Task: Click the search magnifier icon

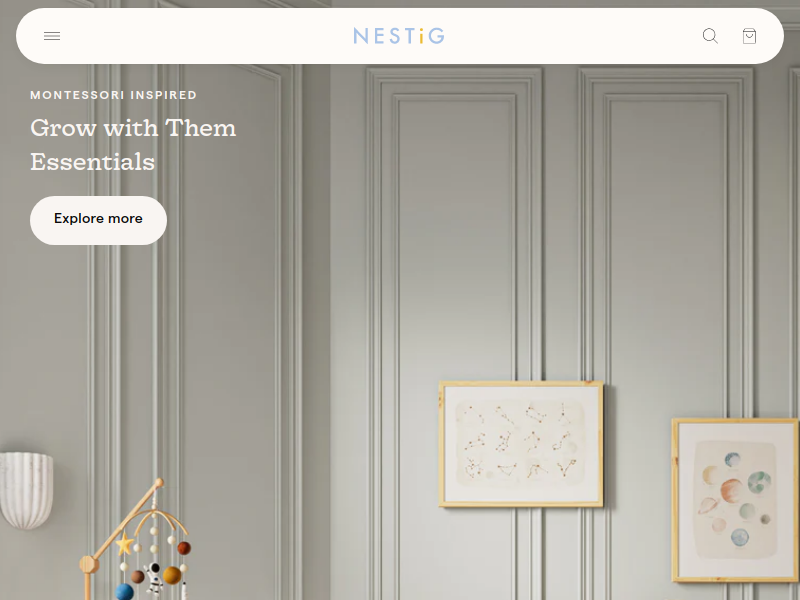Action: pyautogui.click(x=710, y=36)
